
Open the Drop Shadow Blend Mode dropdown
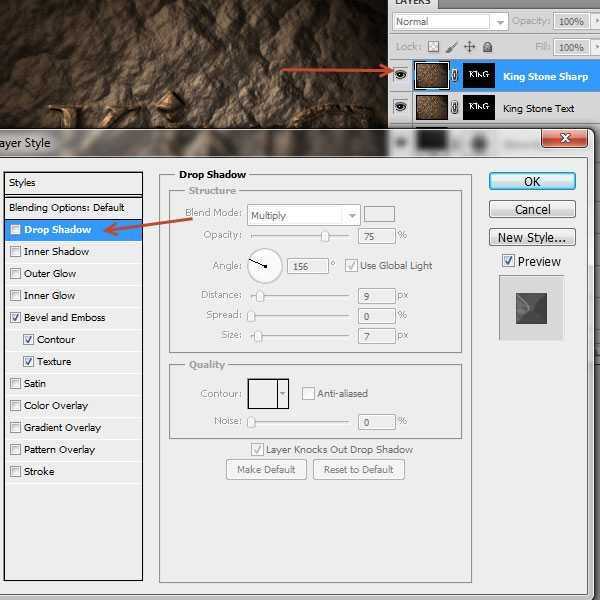click(350, 215)
